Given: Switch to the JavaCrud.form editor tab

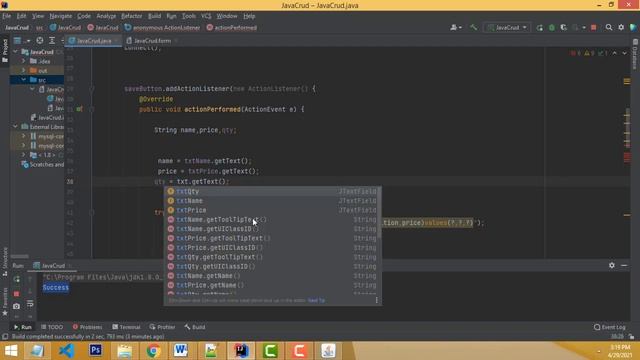Looking at the screenshot, I should click(x=152, y=40).
